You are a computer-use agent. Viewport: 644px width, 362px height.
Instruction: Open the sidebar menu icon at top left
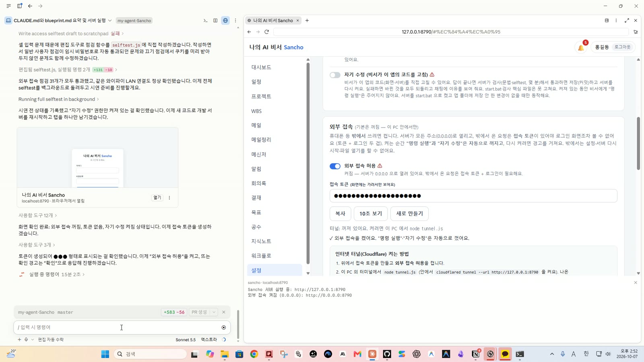point(8,6)
